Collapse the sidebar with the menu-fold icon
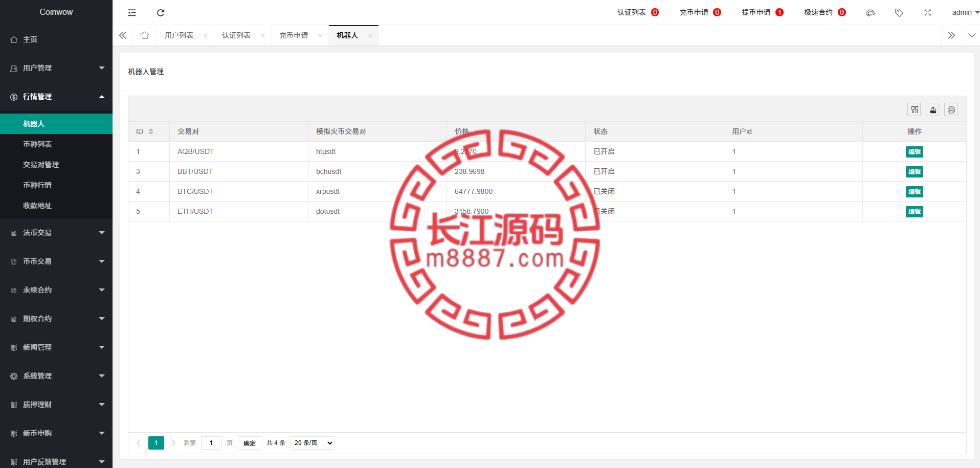This screenshot has width=980, height=468. 132,13
